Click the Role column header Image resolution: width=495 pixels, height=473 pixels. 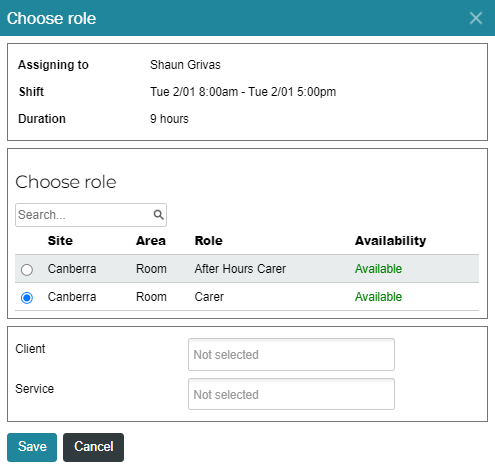[x=208, y=241]
